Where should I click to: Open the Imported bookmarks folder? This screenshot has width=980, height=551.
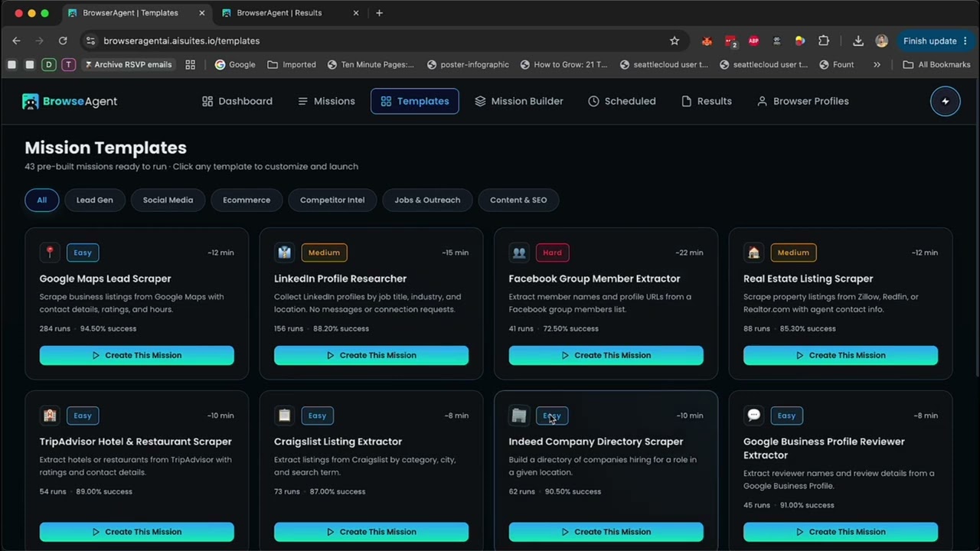[292, 64]
